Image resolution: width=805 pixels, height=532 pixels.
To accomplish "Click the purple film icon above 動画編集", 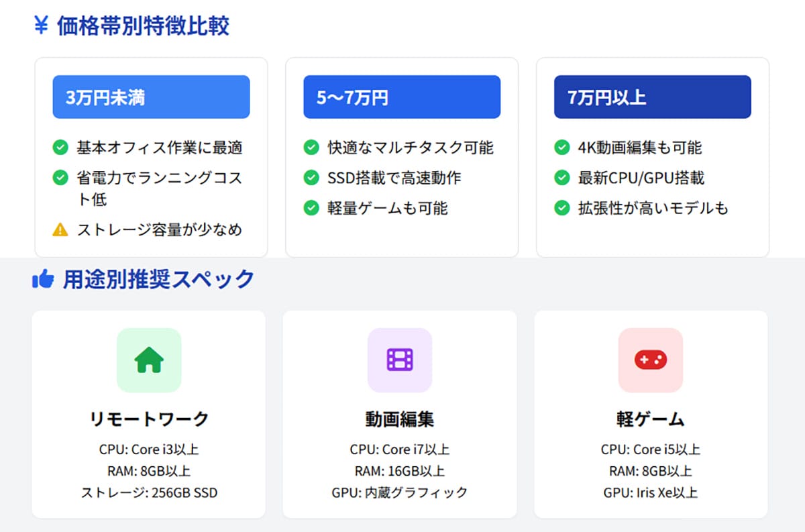I will (x=400, y=360).
